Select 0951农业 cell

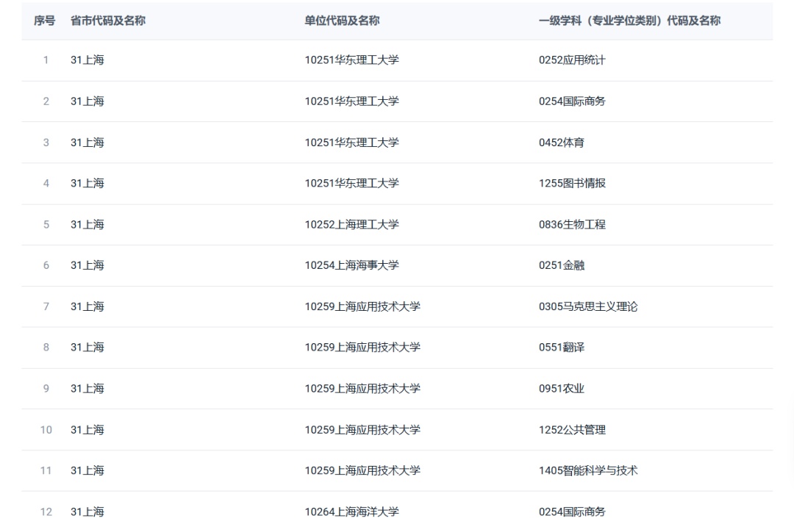(x=562, y=389)
